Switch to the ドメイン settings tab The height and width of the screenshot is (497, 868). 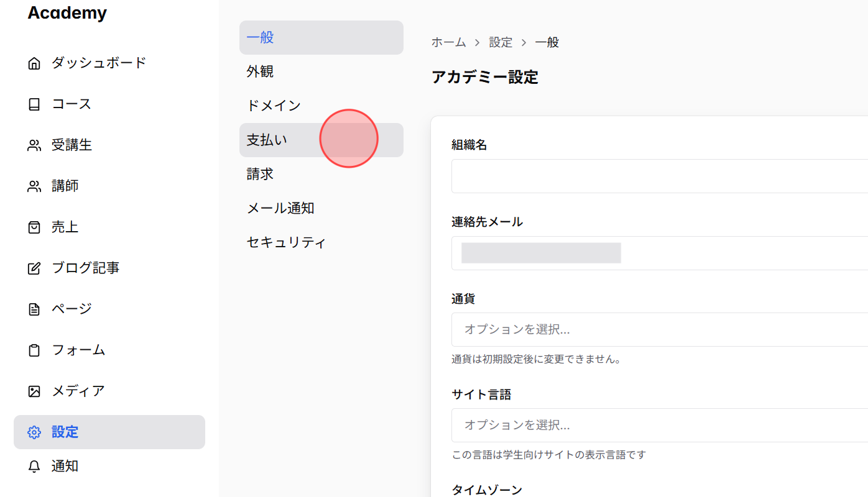click(274, 105)
